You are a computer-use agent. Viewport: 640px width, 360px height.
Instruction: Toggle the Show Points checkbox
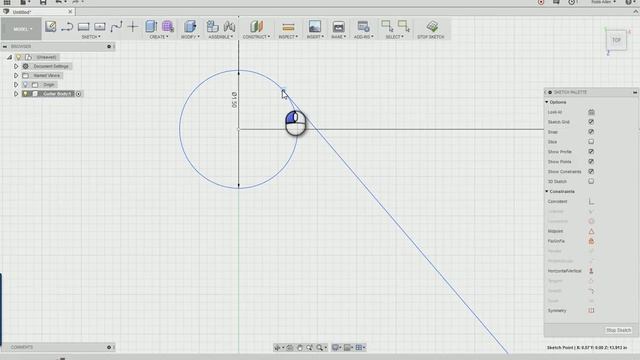[x=591, y=162]
